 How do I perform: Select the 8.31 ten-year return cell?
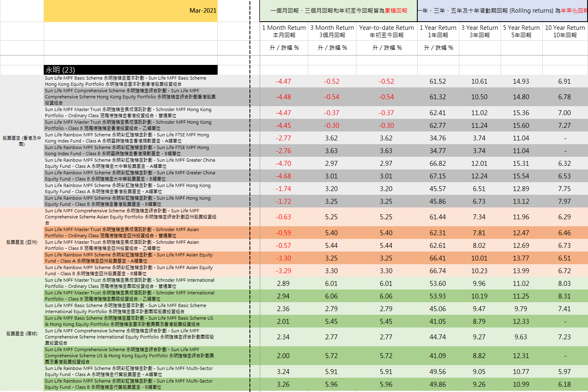565,296
